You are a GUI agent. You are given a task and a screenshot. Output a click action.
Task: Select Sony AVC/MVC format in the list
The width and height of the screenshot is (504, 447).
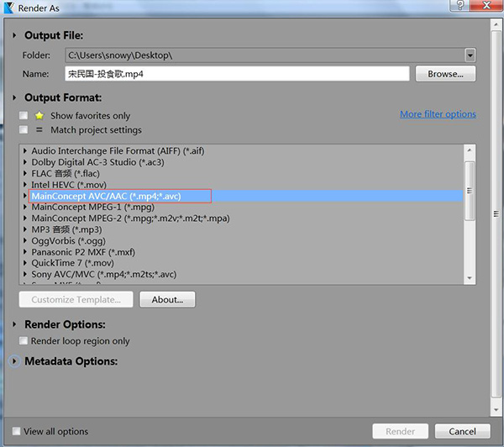coord(103,274)
